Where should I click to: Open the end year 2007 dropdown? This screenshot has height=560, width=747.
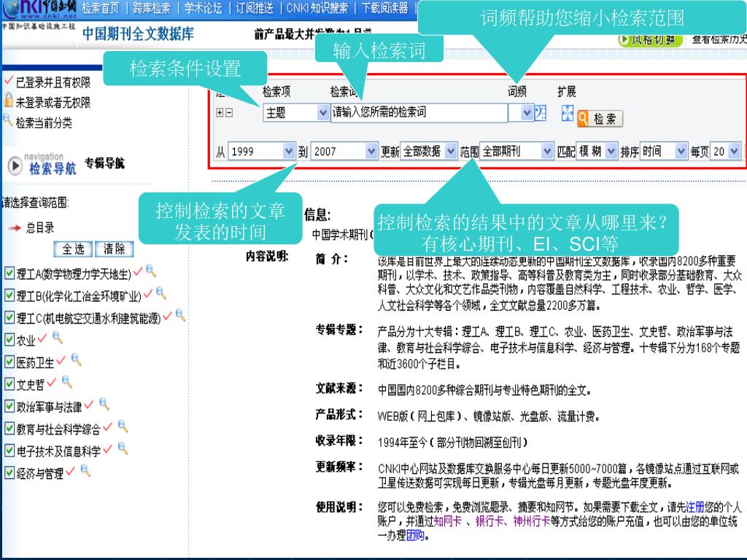tap(344, 152)
